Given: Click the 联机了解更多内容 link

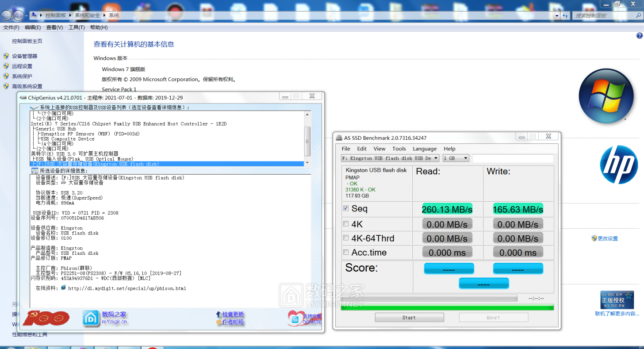Looking at the screenshot, I should 617,314.
